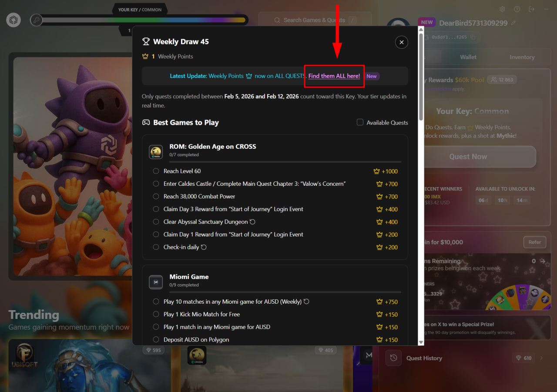Expand Quest History with the chevron
The image size is (557, 392).
coord(541,358)
